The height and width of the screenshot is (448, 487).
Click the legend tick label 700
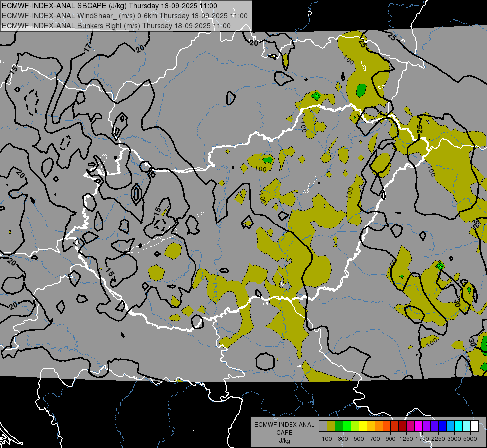375,439
